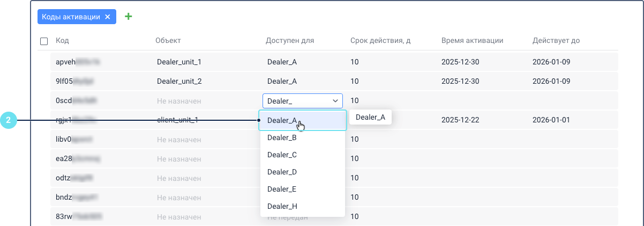Image resolution: width=644 pixels, height=226 pixels.
Task: Click the code cell starting with 83rw
Action: coord(79,217)
